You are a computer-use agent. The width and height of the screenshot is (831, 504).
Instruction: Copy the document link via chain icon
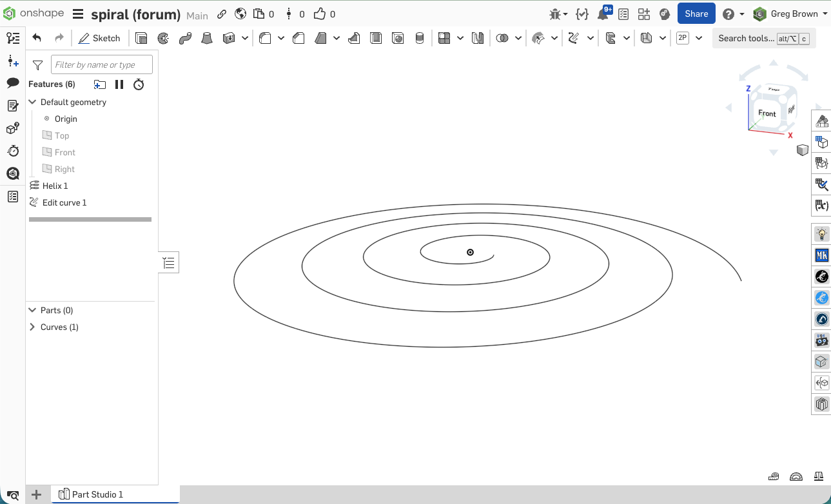[x=222, y=14]
